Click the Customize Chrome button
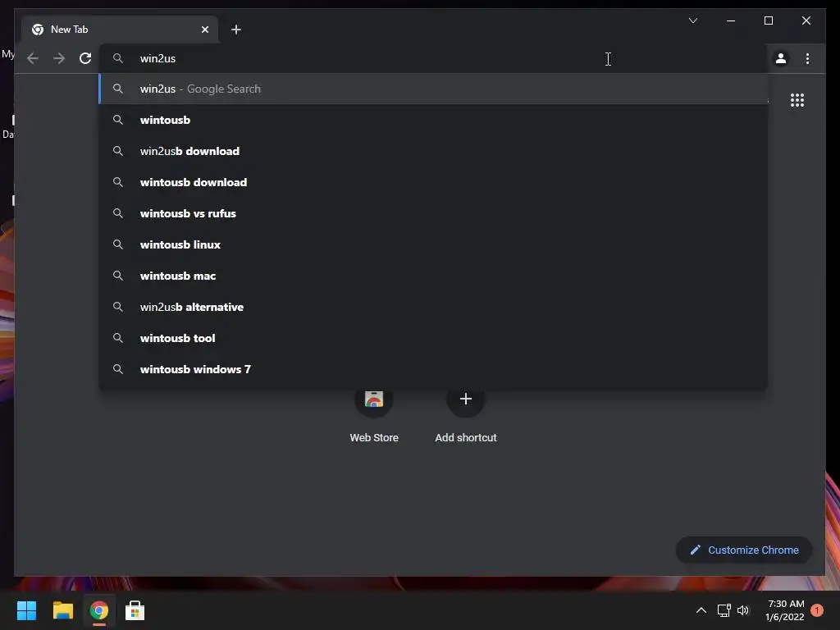This screenshot has height=630, width=840. tap(744, 550)
